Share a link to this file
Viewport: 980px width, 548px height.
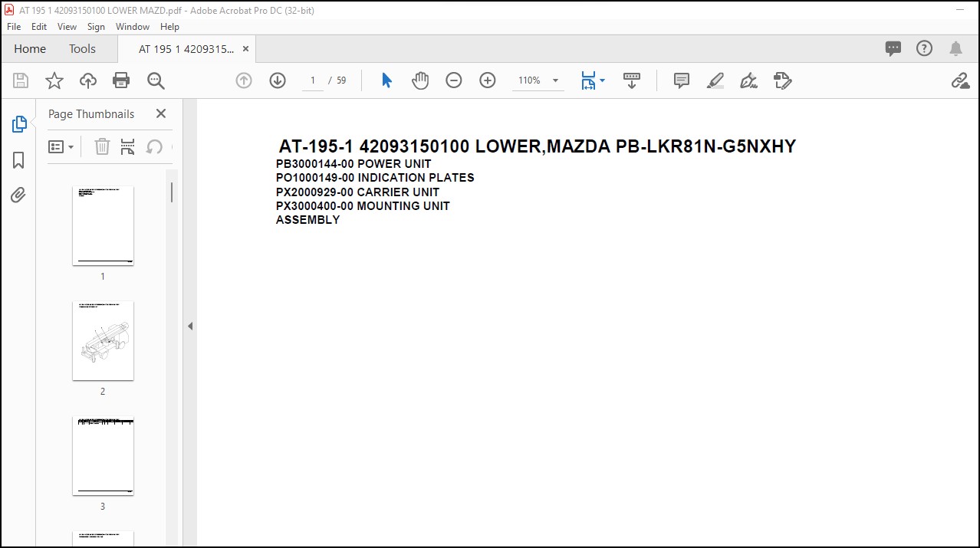[x=960, y=80]
